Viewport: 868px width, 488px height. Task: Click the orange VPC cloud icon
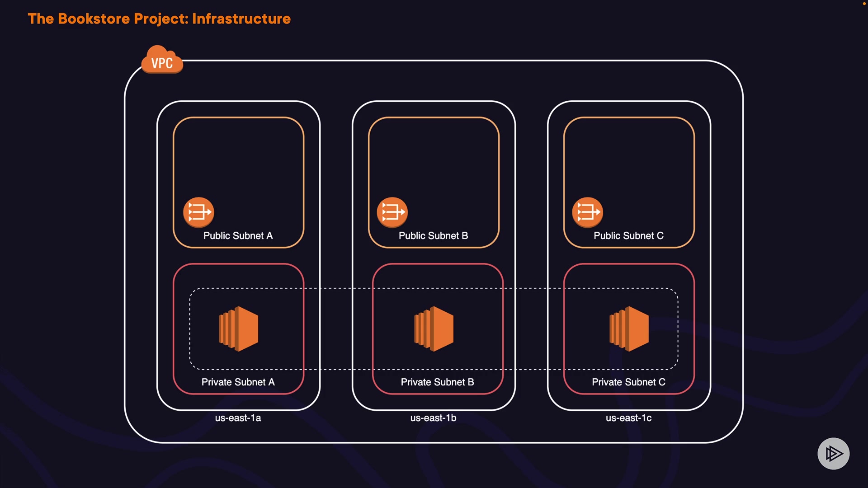pyautogui.click(x=162, y=61)
